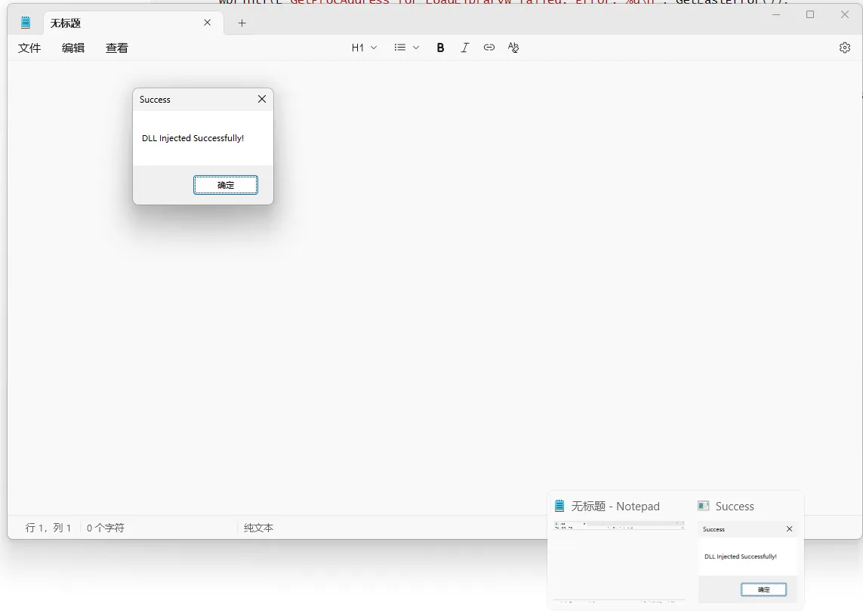
Task: Expand the H1 heading dropdown
Action: 364,48
